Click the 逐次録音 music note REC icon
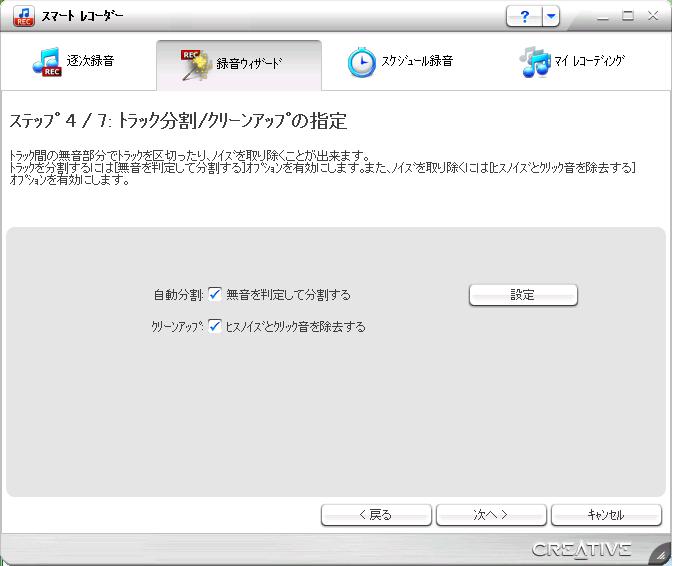The width and height of the screenshot is (683, 566). [x=46, y=63]
